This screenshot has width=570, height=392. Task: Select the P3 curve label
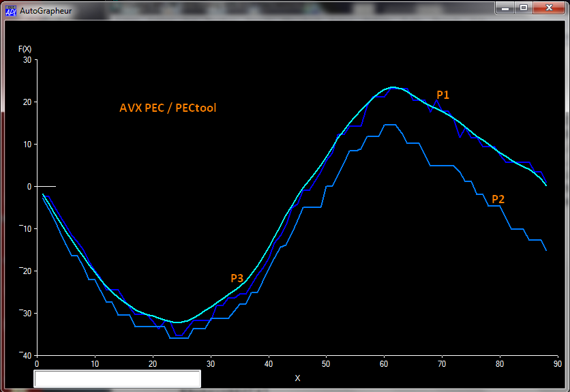237,278
